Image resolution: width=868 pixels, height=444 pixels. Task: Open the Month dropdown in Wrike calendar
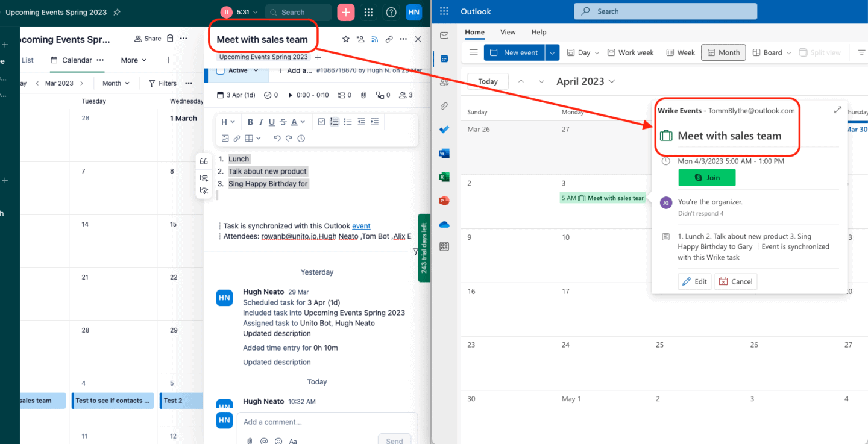tap(115, 83)
